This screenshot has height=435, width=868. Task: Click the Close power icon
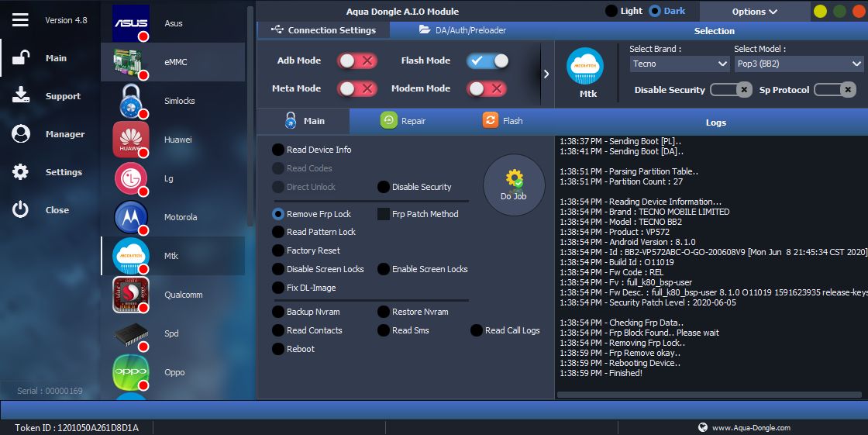tap(20, 209)
